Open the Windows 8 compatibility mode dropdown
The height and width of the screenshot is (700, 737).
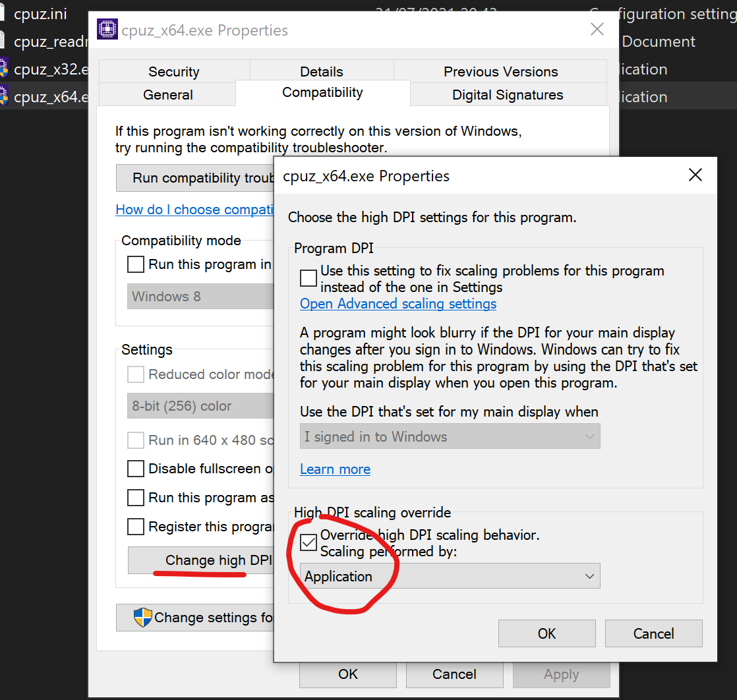click(x=200, y=296)
